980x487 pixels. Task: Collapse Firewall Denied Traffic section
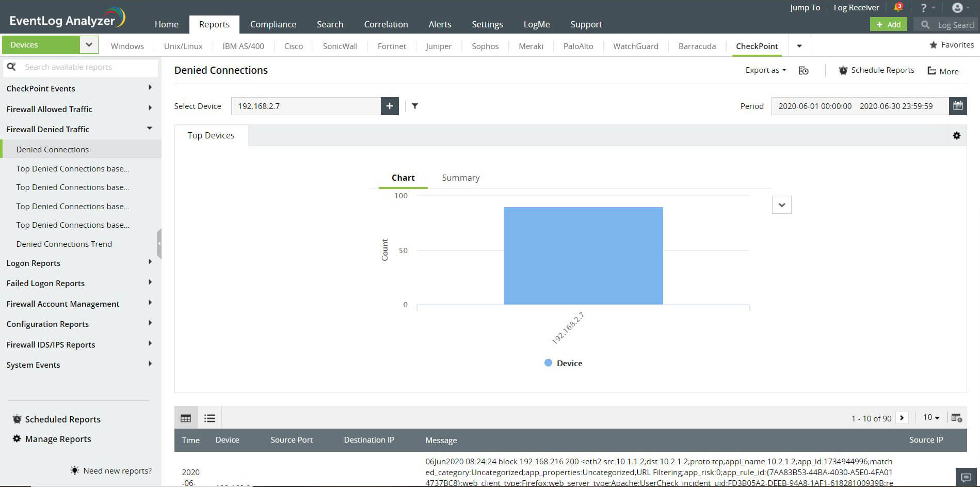click(150, 128)
